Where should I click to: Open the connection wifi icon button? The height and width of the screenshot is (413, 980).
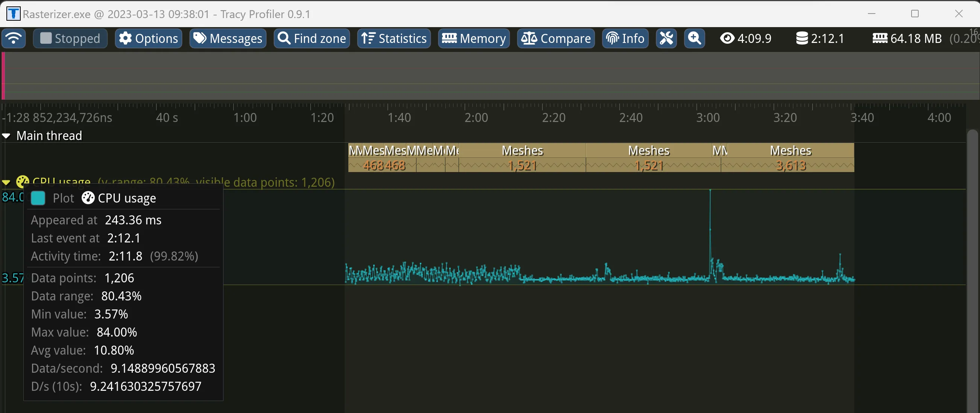(13, 38)
